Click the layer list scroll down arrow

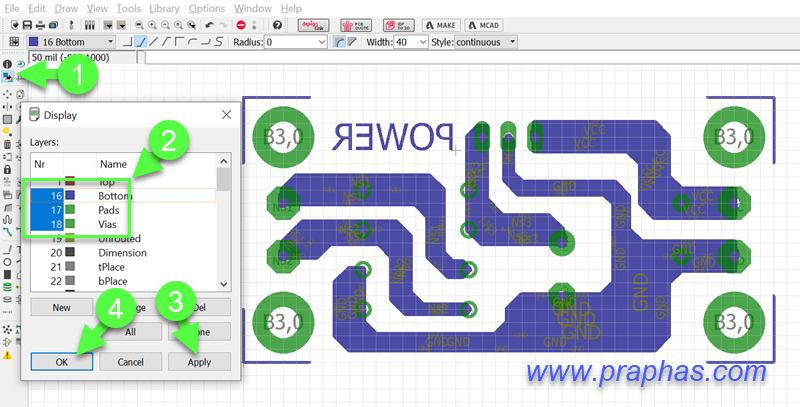click(223, 284)
